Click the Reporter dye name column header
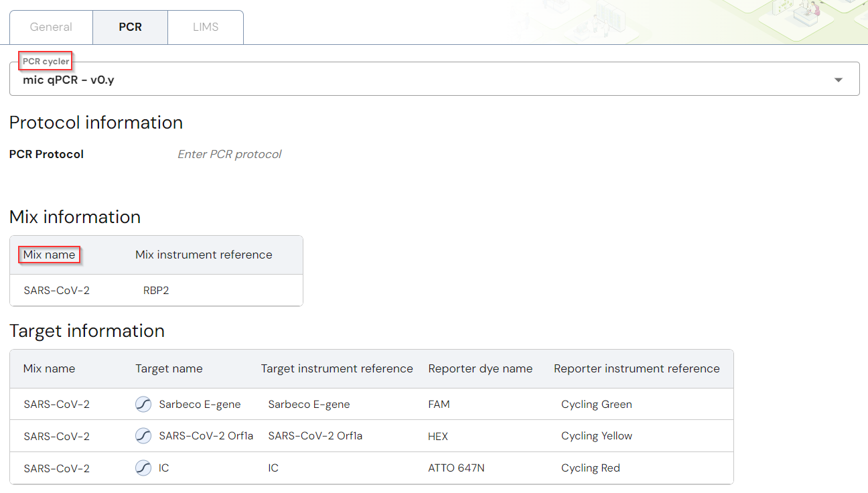 tap(480, 368)
